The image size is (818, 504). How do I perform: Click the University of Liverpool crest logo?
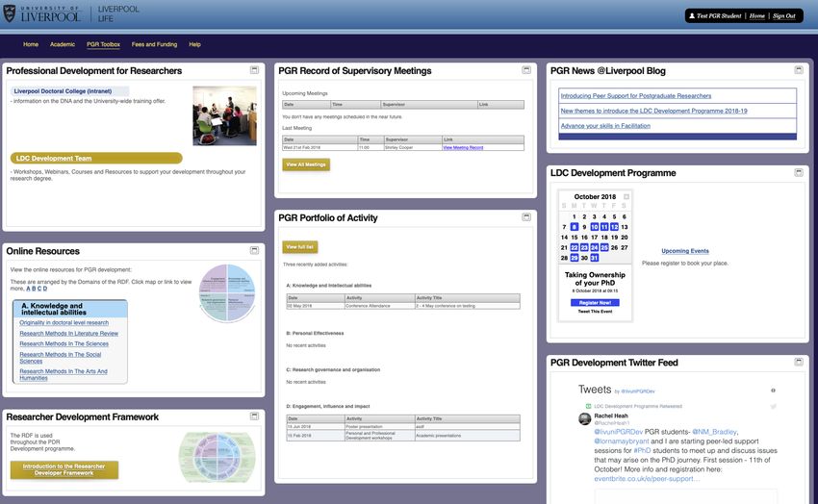point(10,13)
